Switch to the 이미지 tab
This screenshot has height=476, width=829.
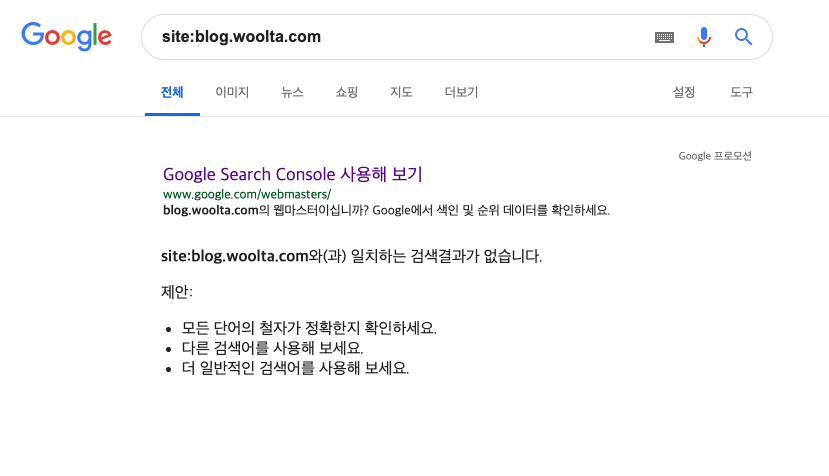point(232,92)
